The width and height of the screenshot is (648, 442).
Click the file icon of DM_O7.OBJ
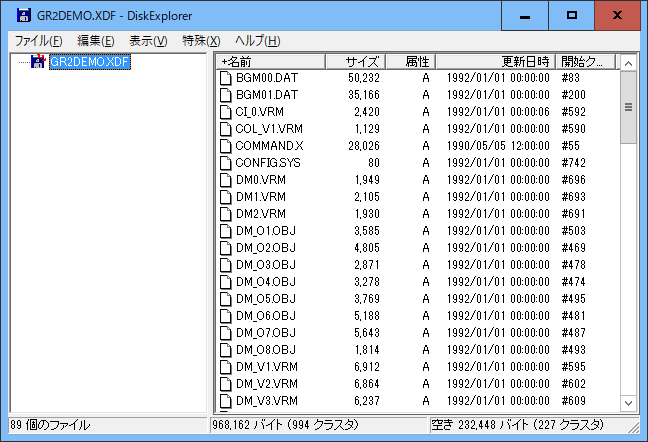point(226,333)
